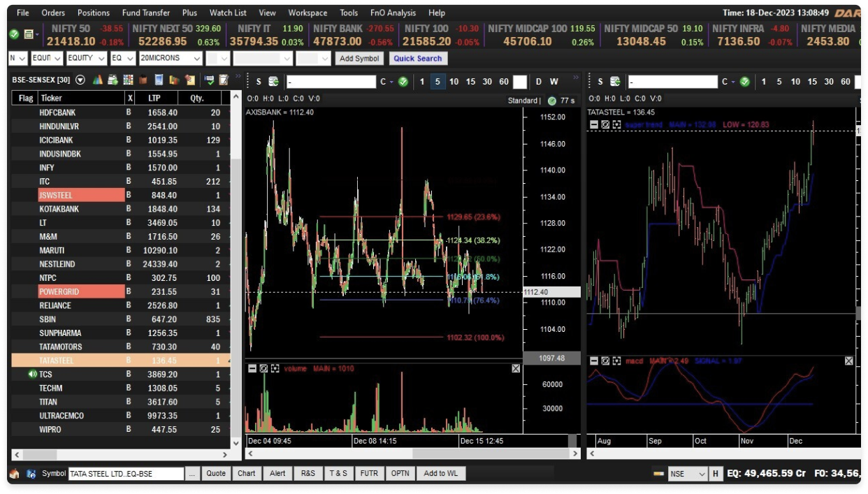The height and width of the screenshot is (494, 868).
Task: Click the home icon in bottom bar
Action: click(x=14, y=473)
